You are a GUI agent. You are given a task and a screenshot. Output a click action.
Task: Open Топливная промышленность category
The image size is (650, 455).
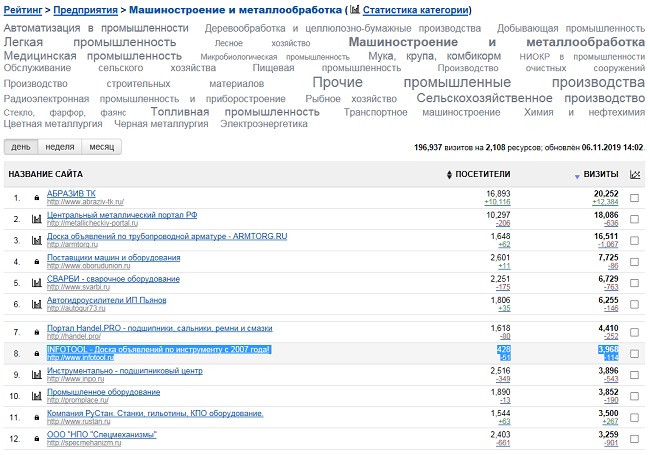coord(235,112)
